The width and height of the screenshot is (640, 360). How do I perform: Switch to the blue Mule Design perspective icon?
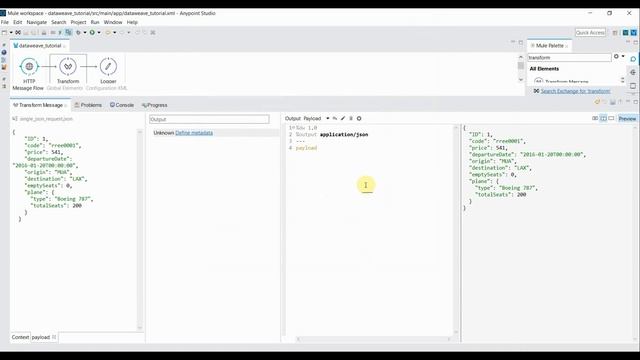point(633,33)
